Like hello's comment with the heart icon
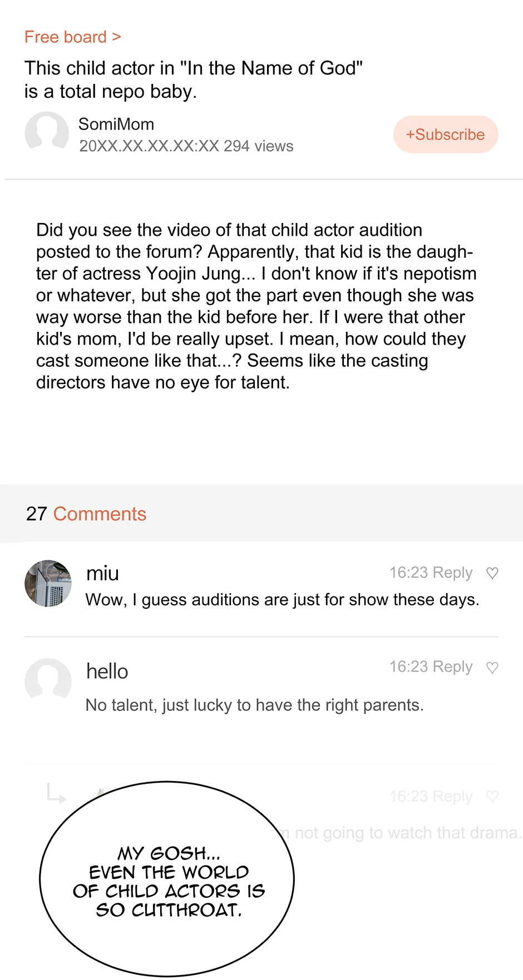 (492, 667)
